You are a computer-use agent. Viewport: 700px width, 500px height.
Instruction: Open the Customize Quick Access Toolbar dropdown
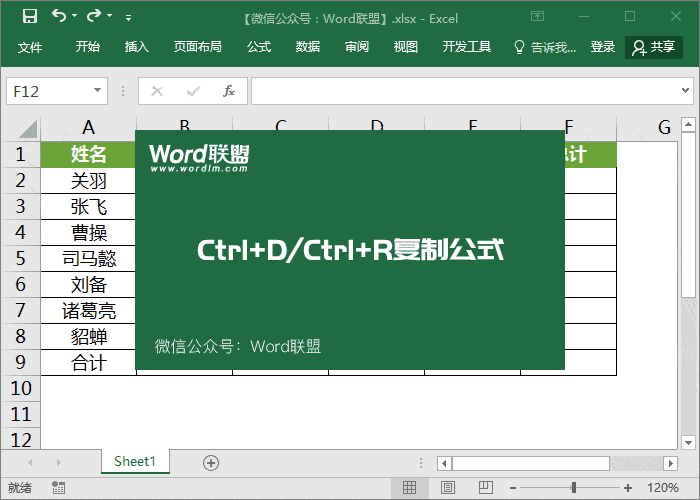(x=128, y=18)
